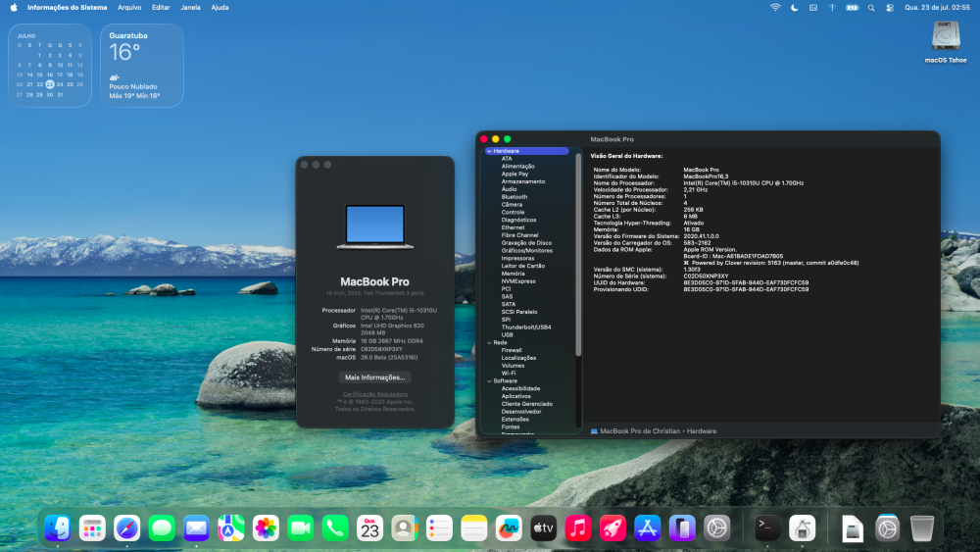Open App Store from the dock
The image size is (980, 552).
[648, 528]
